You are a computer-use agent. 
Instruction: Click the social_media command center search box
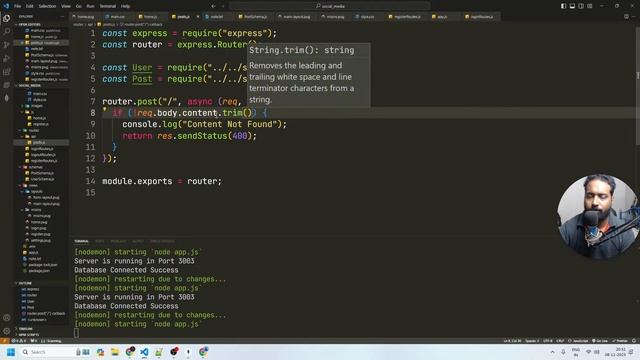329,6
